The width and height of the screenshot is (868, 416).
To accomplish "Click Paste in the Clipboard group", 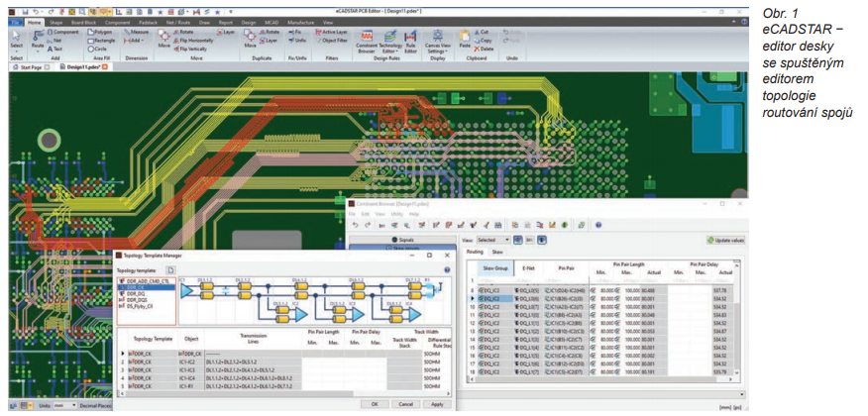I will click(x=464, y=39).
